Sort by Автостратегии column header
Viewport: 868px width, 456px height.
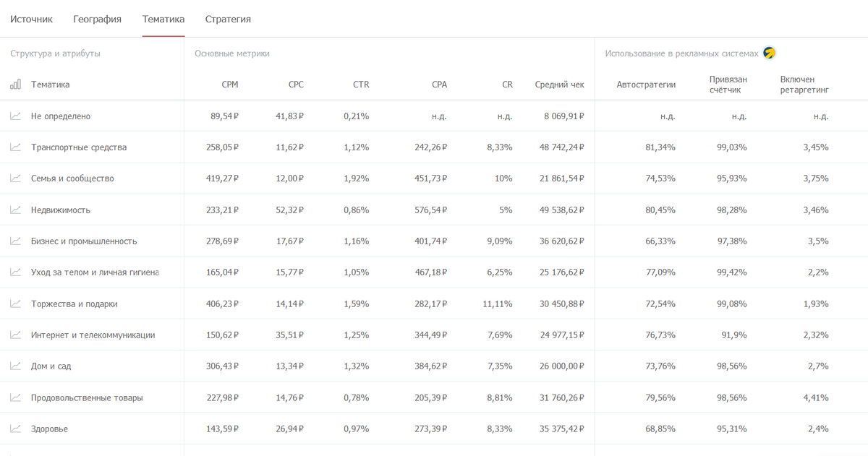pos(646,85)
